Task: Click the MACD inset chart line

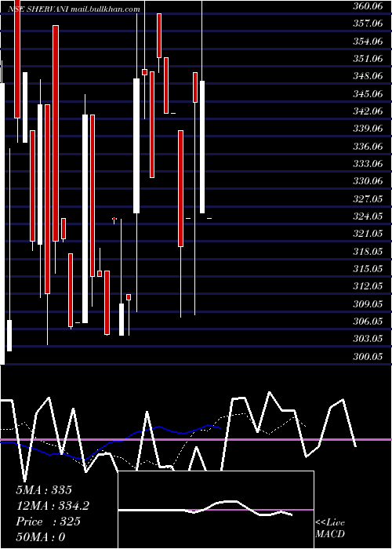Action: [205, 509]
